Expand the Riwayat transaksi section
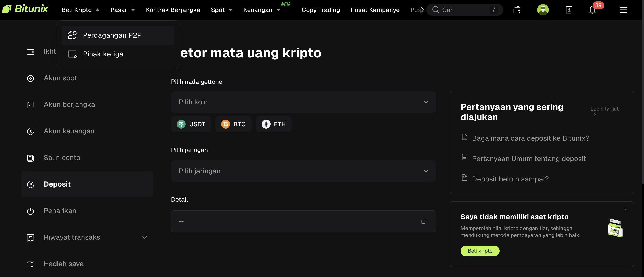This screenshot has width=644, height=277. (144, 237)
